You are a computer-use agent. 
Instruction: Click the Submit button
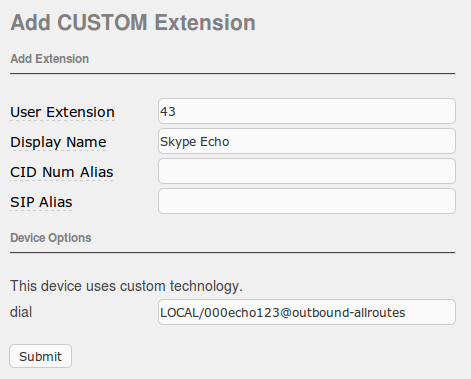[x=40, y=356]
